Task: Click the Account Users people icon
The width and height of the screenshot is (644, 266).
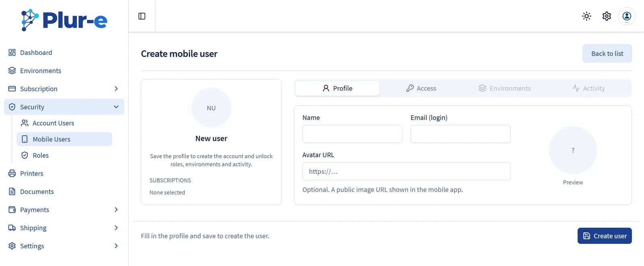Action: click(x=25, y=123)
